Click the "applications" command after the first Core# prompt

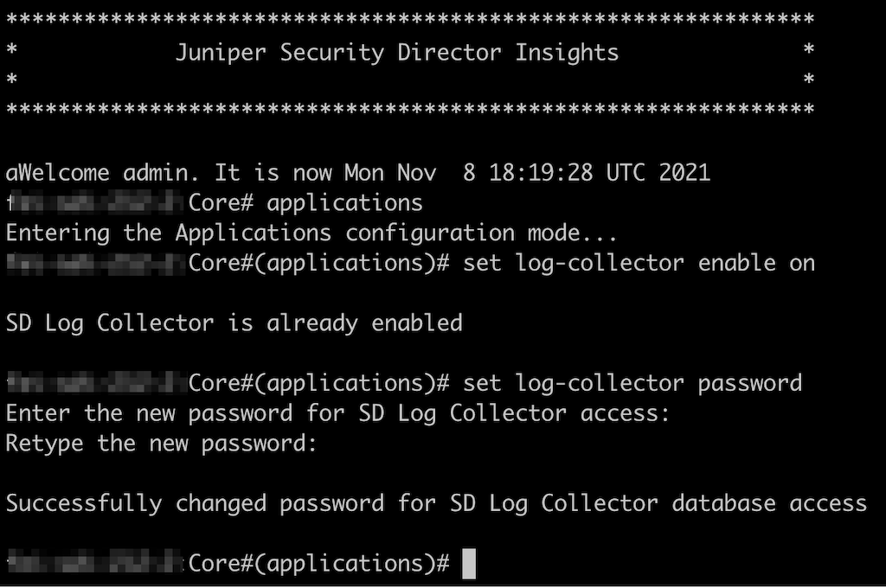click(x=344, y=204)
